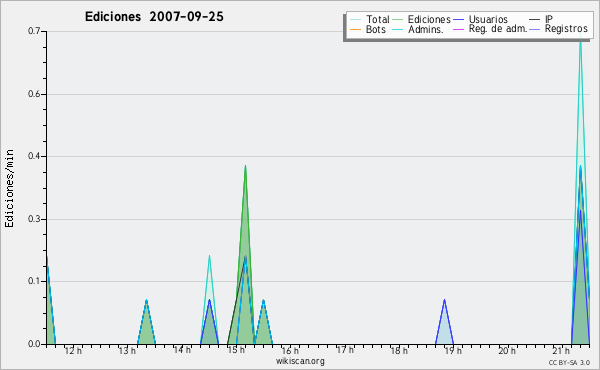Click the Total legend color swatch
This screenshot has height=370, width=600.
click(x=355, y=20)
